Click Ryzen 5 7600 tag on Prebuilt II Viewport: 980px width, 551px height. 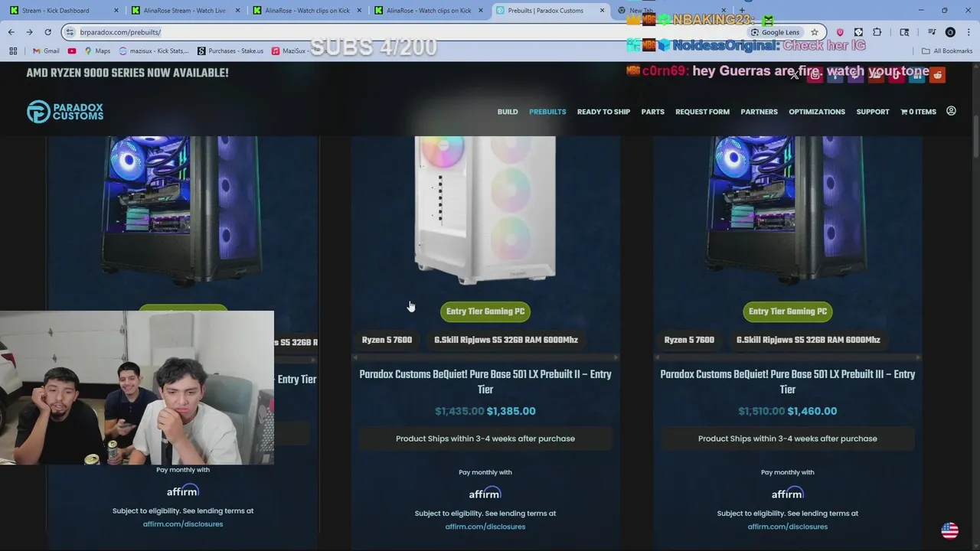387,340
